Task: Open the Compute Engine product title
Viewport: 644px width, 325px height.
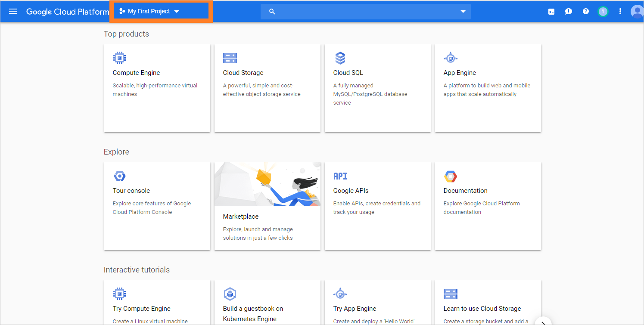Action: tap(136, 73)
